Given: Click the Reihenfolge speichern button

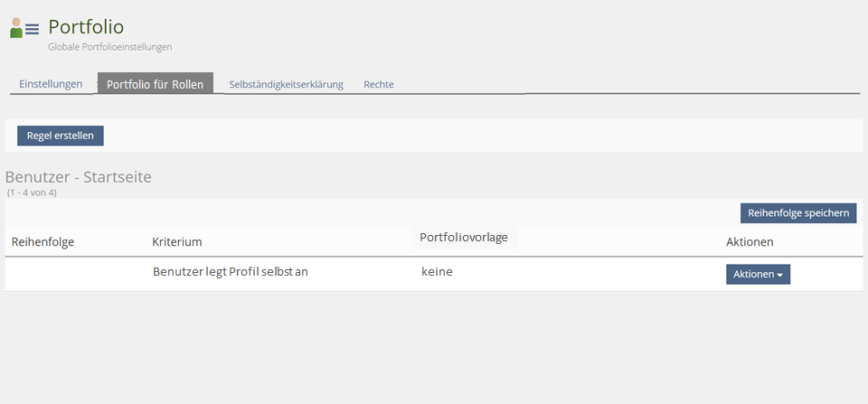Looking at the screenshot, I should click(x=797, y=213).
